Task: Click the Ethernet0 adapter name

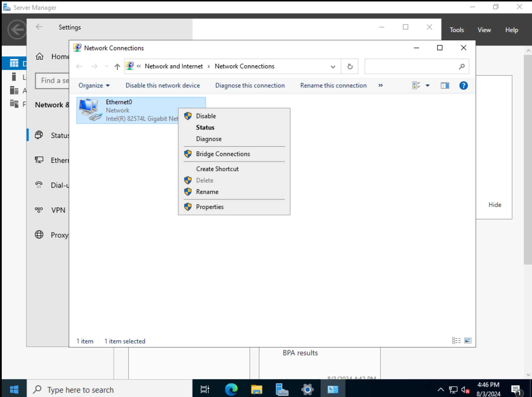Action: (x=119, y=102)
